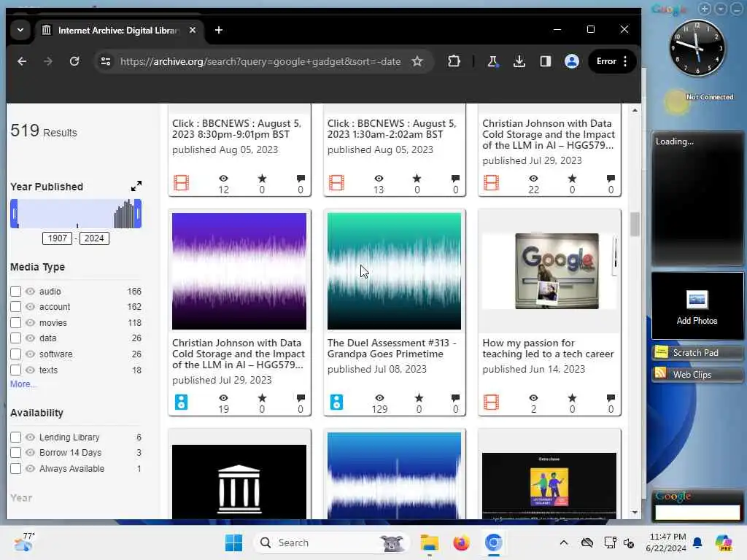
Task: Click the 2024 end year field
Action: pyautogui.click(x=94, y=238)
